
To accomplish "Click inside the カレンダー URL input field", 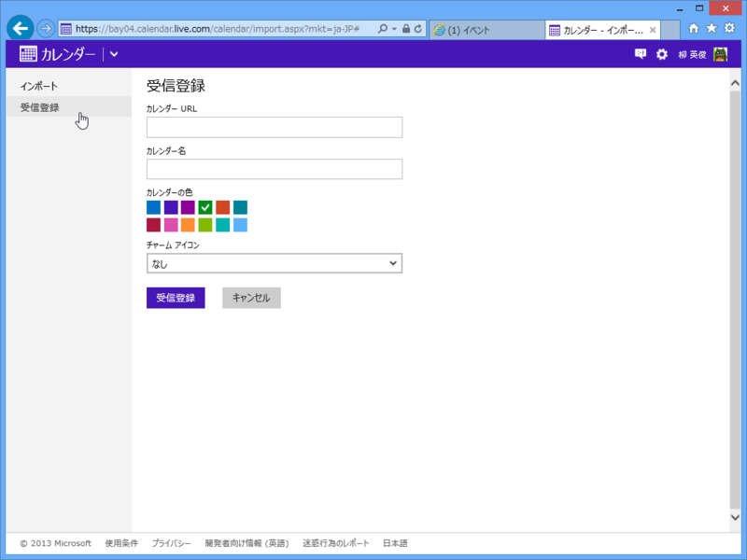I will coord(274,127).
